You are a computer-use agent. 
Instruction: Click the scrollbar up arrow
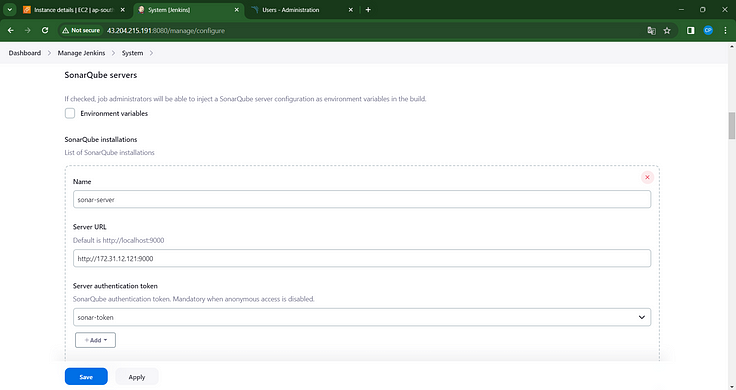pos(732,46)
